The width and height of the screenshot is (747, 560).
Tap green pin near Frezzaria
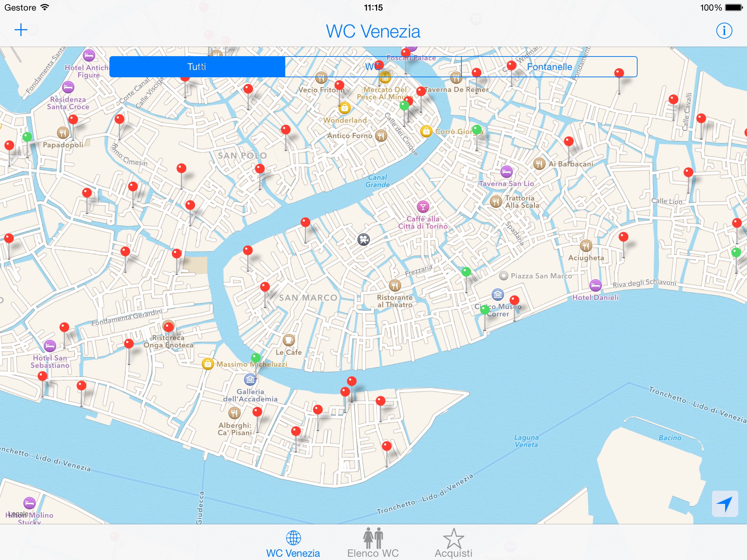(466, 272)
